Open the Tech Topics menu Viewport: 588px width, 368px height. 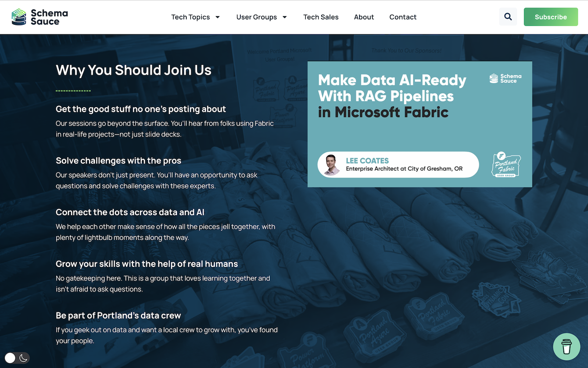[190, 17]
